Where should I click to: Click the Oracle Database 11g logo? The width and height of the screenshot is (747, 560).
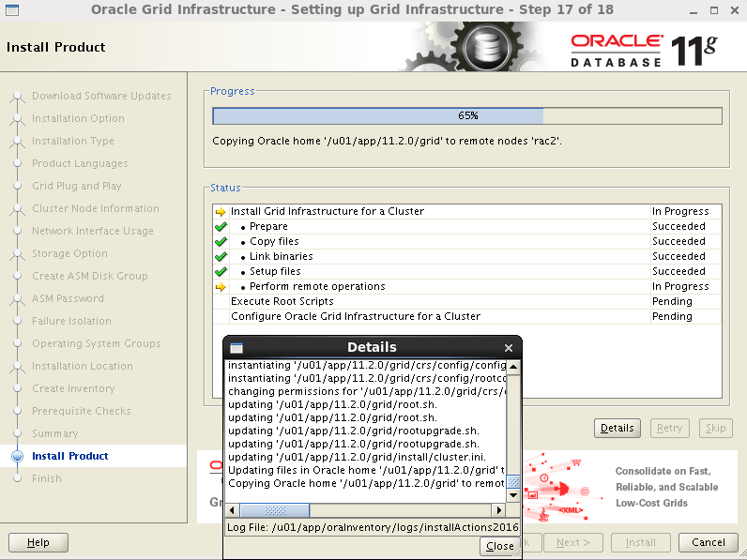[x=644, y=52]
